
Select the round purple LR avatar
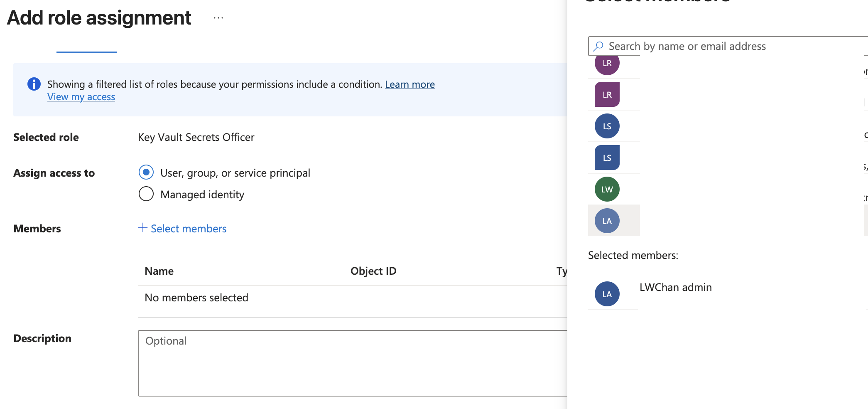[x=607, y=63]
